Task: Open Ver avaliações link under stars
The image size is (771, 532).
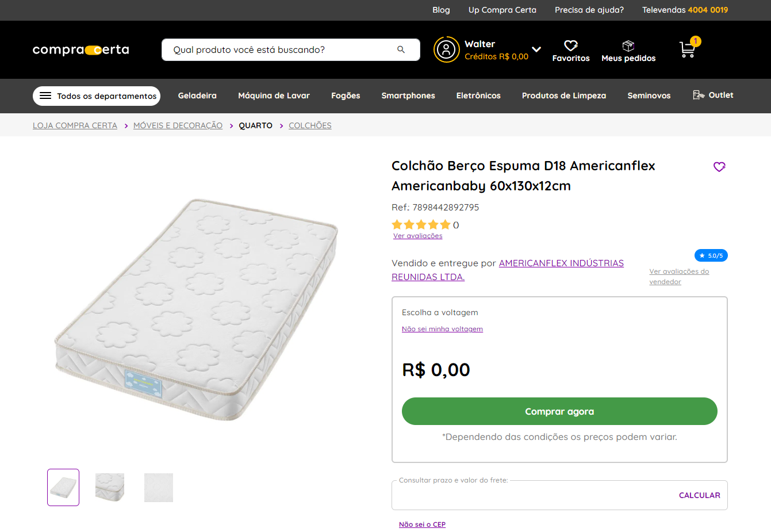Action: 418,236
